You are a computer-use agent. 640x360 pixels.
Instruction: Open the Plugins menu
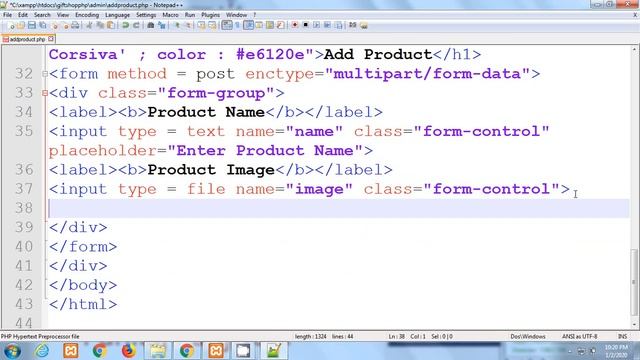point(210,15)
